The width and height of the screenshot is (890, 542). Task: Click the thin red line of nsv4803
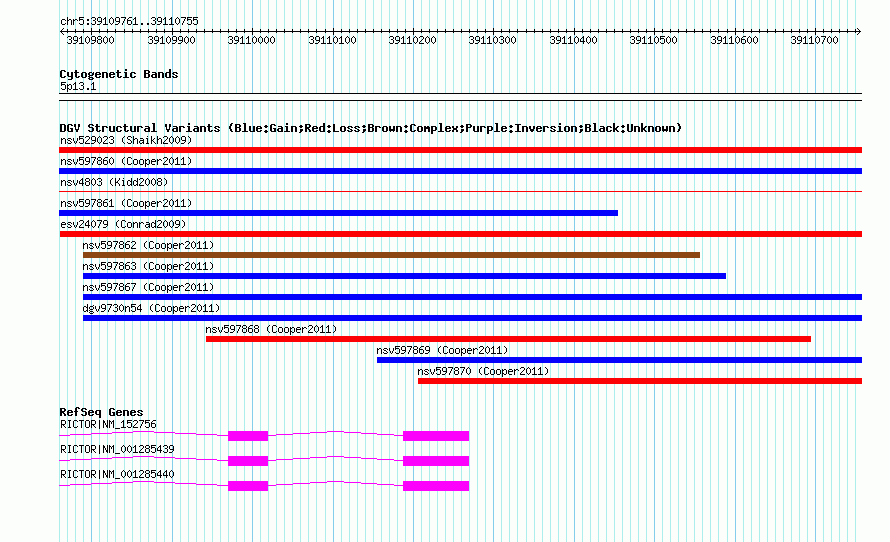[x=460, y=192]
